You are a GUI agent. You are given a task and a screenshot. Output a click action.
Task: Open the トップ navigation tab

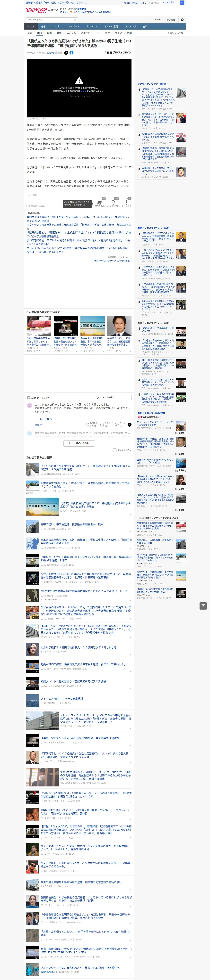coord(31,27)
